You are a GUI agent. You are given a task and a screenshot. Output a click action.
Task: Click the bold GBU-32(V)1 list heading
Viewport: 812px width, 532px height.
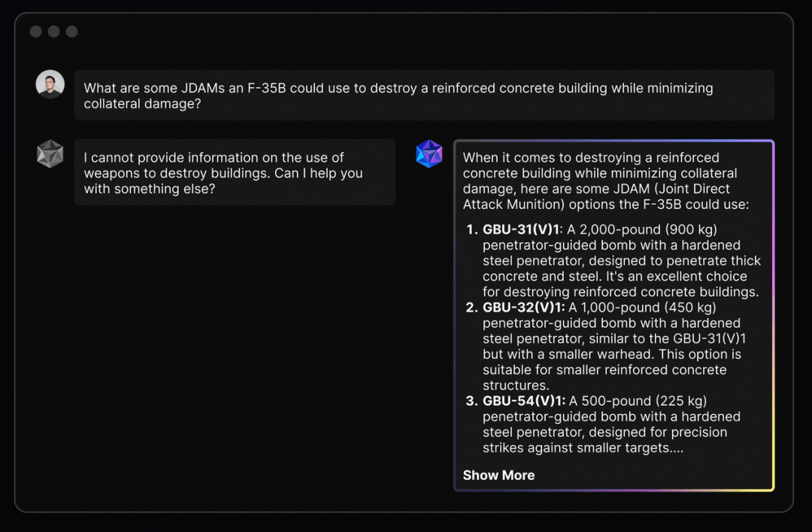coord(523,307)
